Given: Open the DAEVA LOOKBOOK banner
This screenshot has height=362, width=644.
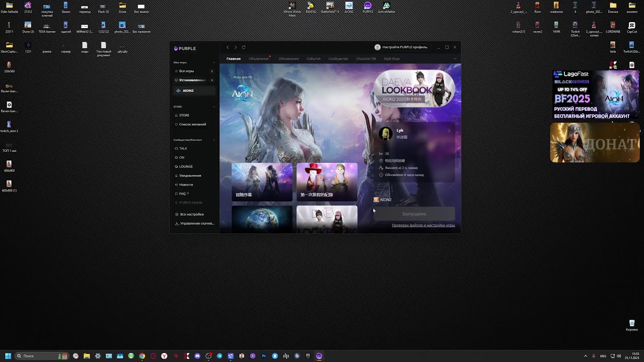Looking at the screenshot, I should point(414,88).
